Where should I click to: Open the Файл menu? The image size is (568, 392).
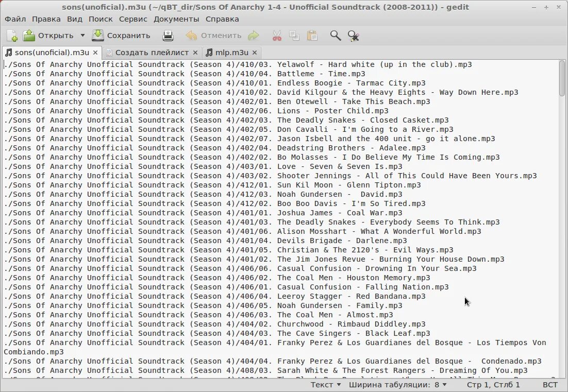pyautogui.click(x=15, y=19)
